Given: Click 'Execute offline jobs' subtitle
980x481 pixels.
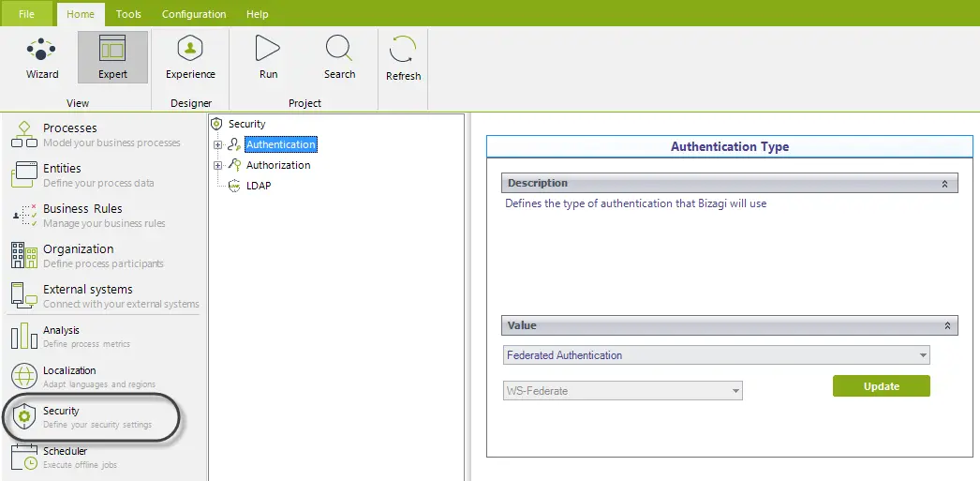Looking at the screenshot, I should pos(80,465).
